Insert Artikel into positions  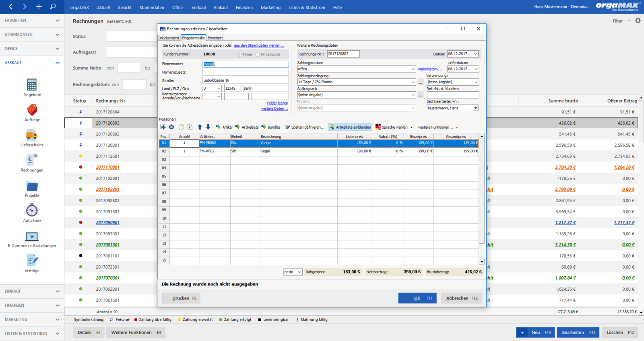pyautogui.click(x=224, y=127)
